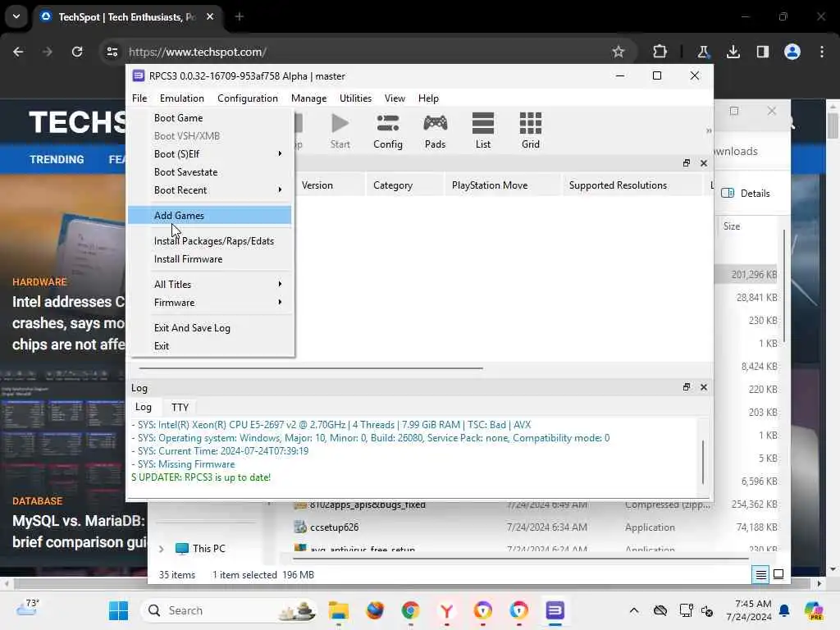Click the game list horizontal scrollbar
This screenshot has height=630, width=840.
(311, 368)
